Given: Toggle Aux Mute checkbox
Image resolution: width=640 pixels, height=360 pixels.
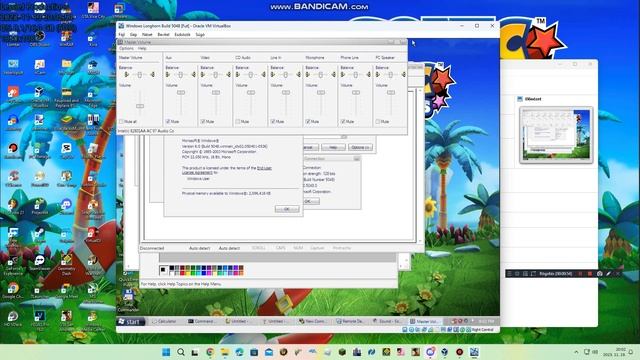Looking at the screenshot, I should point(168,122).
